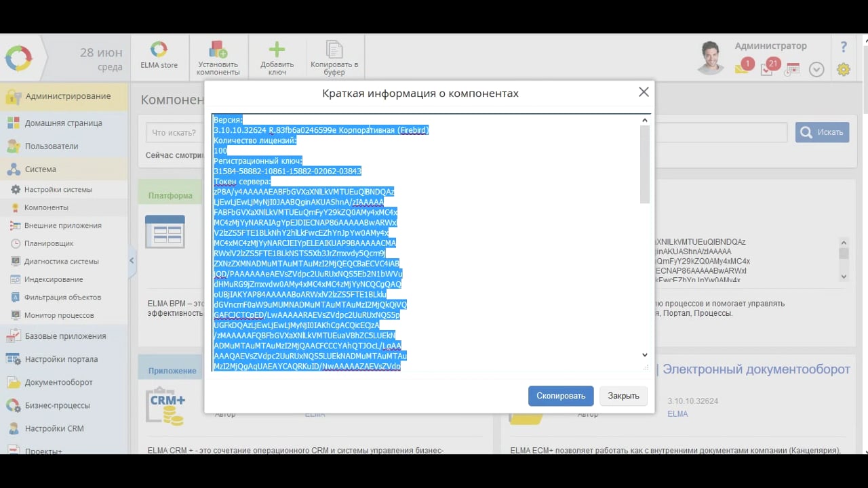The height and width of the screenshot is (488, 868).
Task: Click the Пользователи people icon
Action: tap(13, 146)
